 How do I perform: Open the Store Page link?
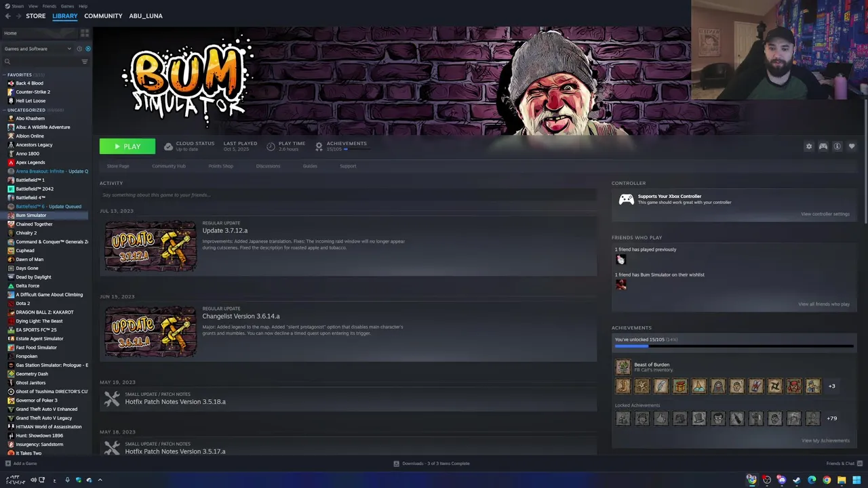pos(118,166)
